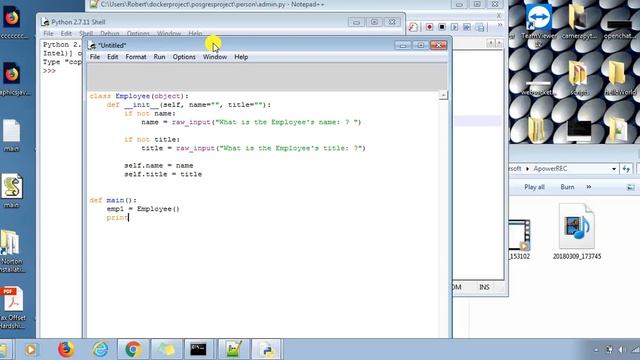Click Windows Media Player in the taskbar
The image size is (640, 360).
[x=31, y=349]
